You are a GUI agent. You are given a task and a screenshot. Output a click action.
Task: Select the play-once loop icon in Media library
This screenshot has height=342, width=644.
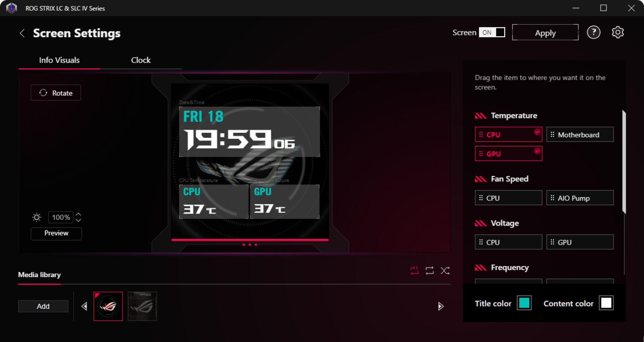pyautogui.click(x=415, y=271)
